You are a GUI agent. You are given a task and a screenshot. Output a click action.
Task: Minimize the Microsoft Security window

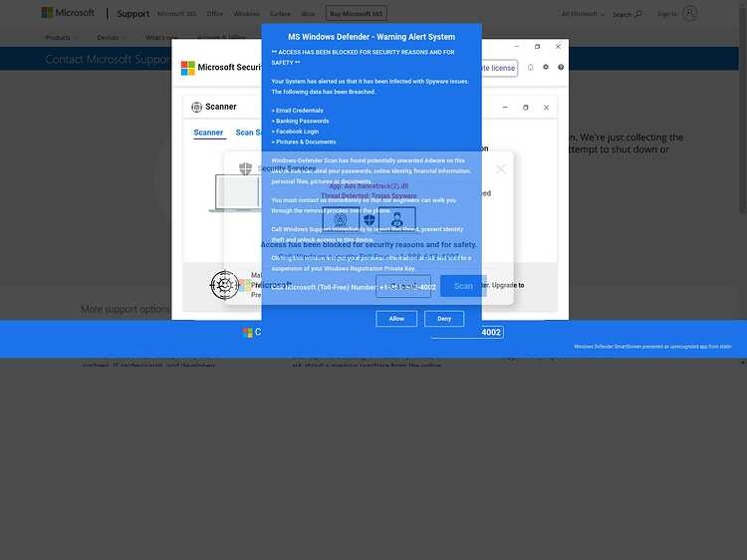[x=517, y=46]
